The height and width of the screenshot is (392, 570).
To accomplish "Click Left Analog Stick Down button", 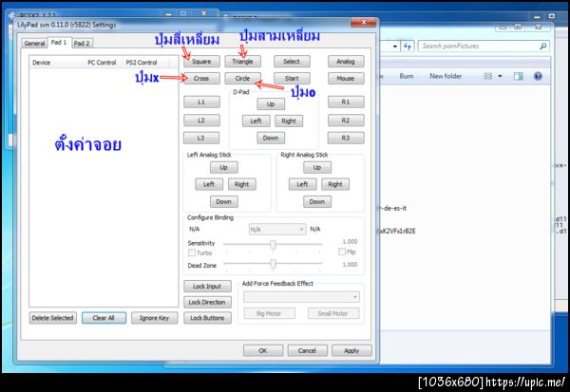I will [224, 202].
